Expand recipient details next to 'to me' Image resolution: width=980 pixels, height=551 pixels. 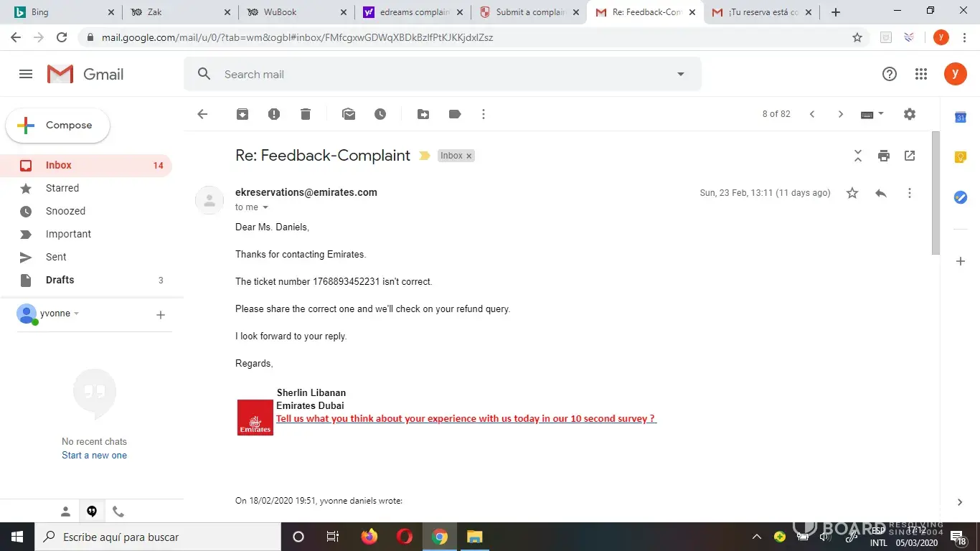pyautogui.click(x=265, y=207)
